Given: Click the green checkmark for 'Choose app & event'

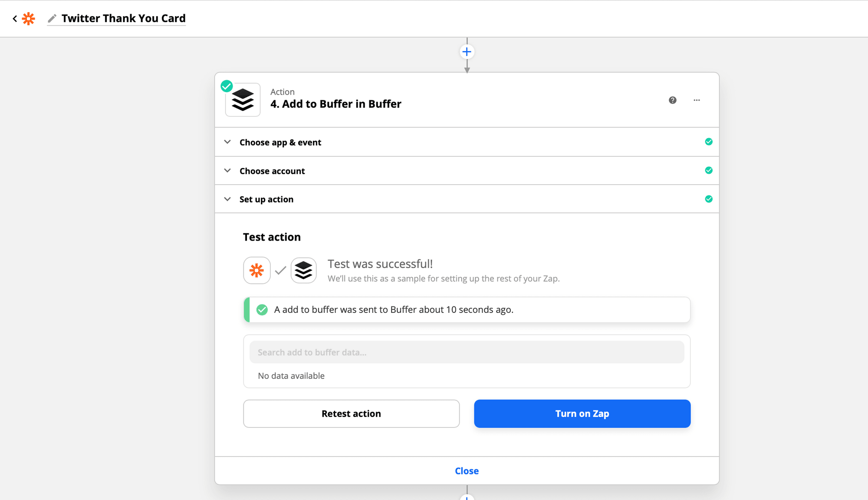Looking at the screenshot, I should 709,142.
